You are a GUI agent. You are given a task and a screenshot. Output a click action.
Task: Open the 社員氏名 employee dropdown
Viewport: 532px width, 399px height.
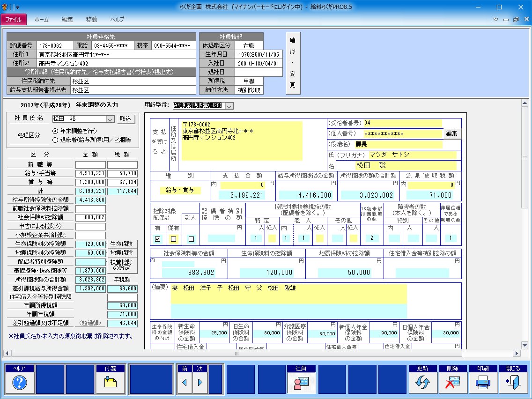(x=110, y=119)
